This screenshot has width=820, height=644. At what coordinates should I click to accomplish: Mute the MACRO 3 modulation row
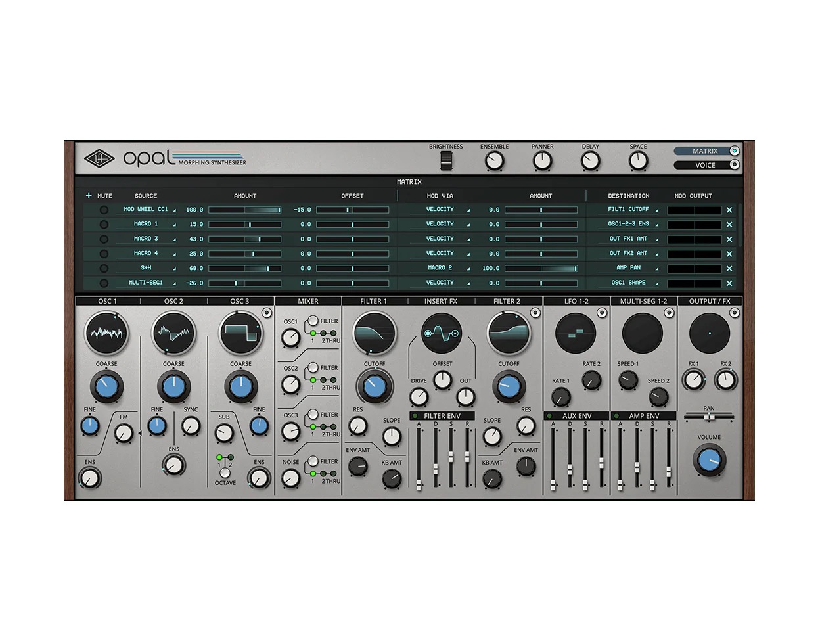pyautogui.click(x=104, y=239)
